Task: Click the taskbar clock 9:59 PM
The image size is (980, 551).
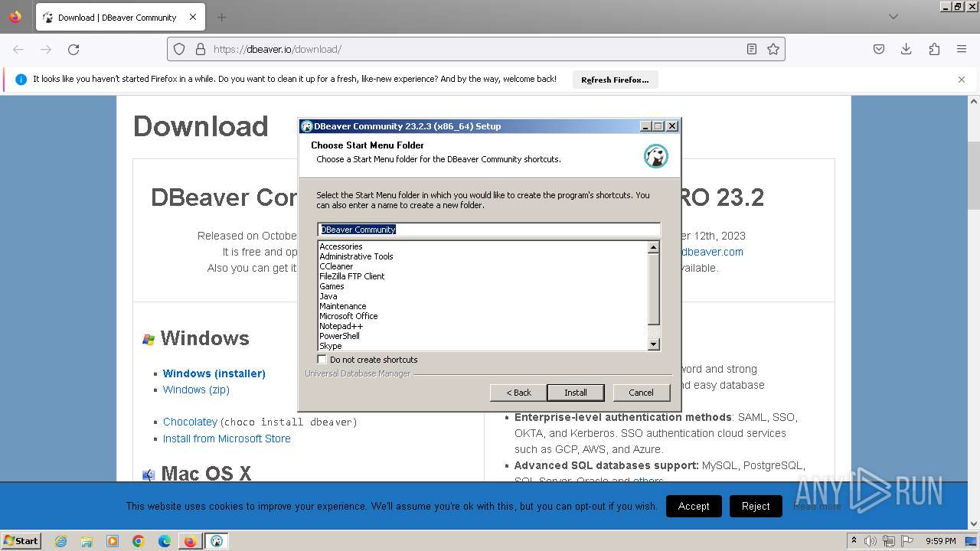Action: tap(941, 541)
